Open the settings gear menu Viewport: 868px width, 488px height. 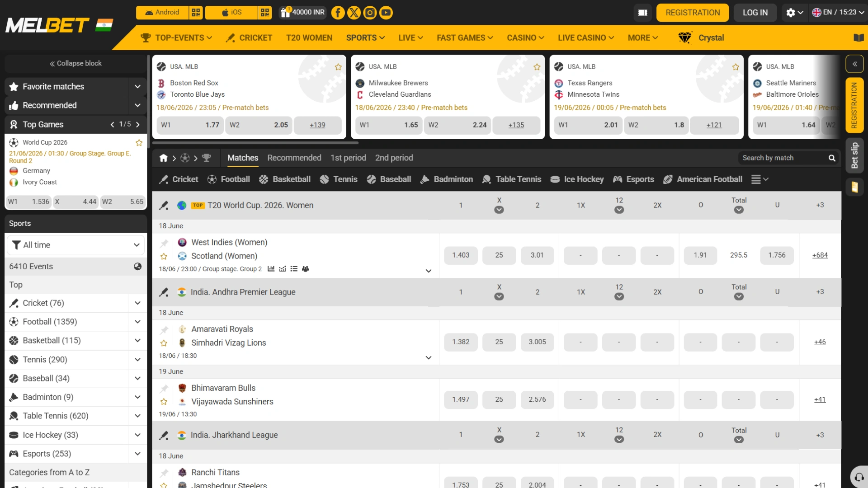tap(794, 13)
